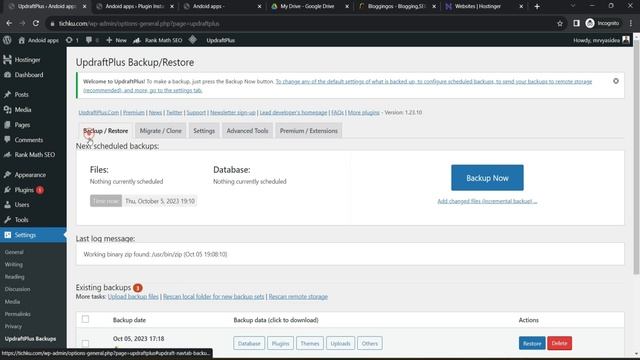Viewport: 640px width, 360px height.
Task: Bookmark this page with the star icon
Action: 560,24
